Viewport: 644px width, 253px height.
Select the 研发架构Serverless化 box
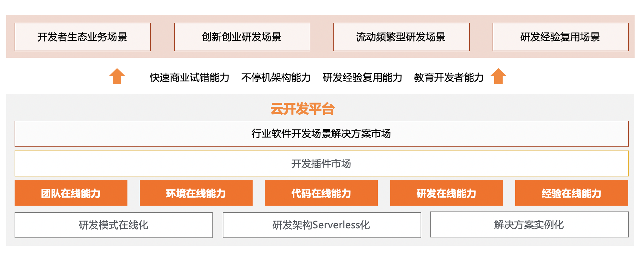click(x=322, y=225)
